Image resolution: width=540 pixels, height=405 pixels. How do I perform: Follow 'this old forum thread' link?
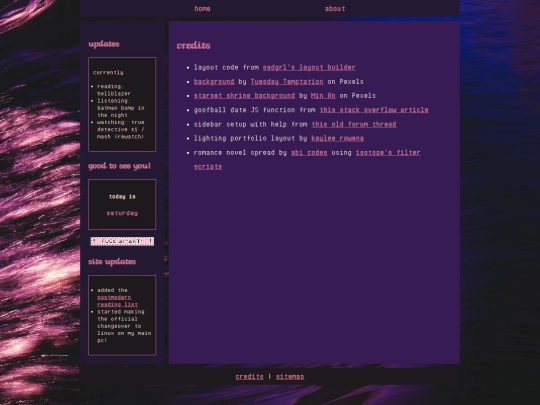point(354,124)
